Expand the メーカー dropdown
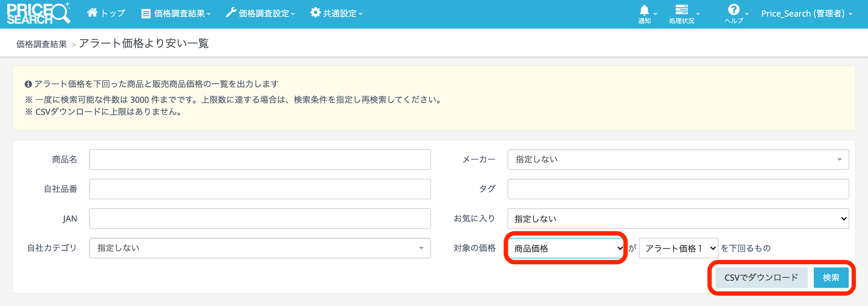Image resolution: width=868 pixels, height=306 pixels. pyautogui.click(x=678, y=160)
